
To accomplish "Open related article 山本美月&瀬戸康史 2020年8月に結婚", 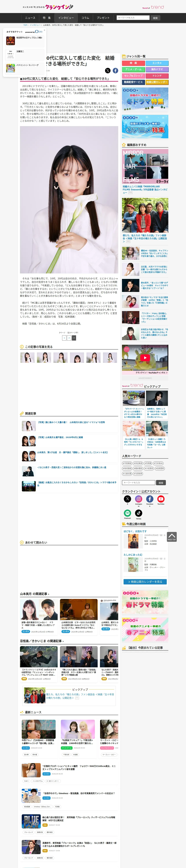I will 60,437.
